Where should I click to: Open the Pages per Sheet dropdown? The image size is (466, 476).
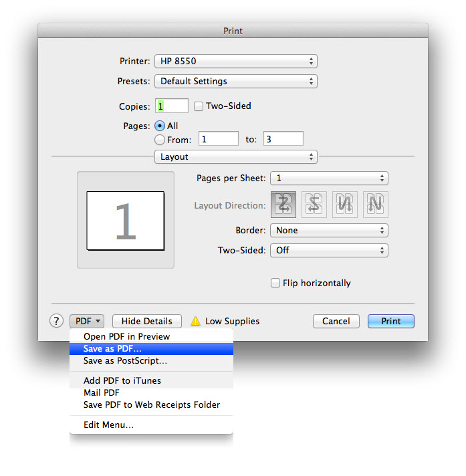pos(328,178)
